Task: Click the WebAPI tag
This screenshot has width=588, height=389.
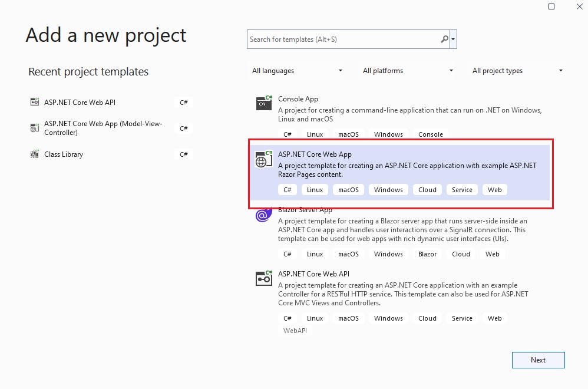Action: coord(295,331)
